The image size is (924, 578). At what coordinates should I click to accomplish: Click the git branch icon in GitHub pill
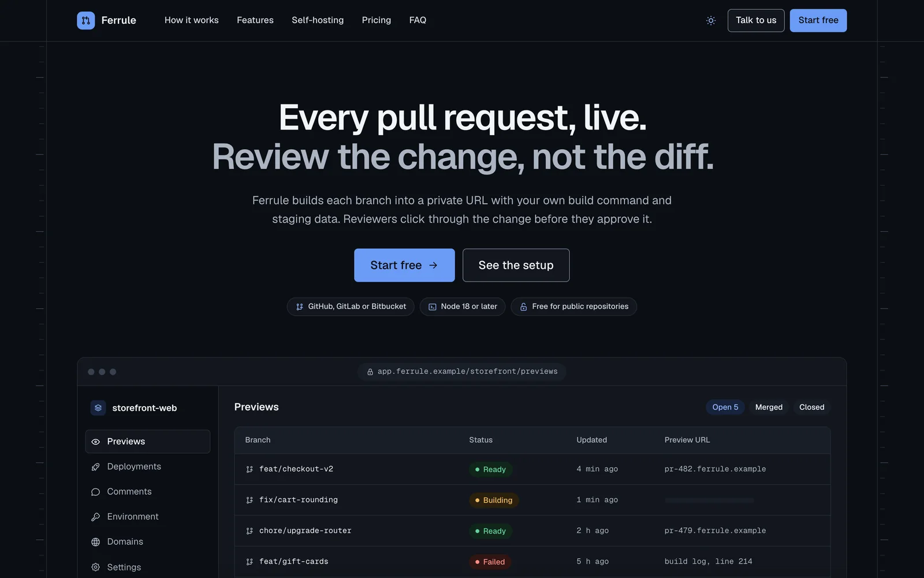300,307
